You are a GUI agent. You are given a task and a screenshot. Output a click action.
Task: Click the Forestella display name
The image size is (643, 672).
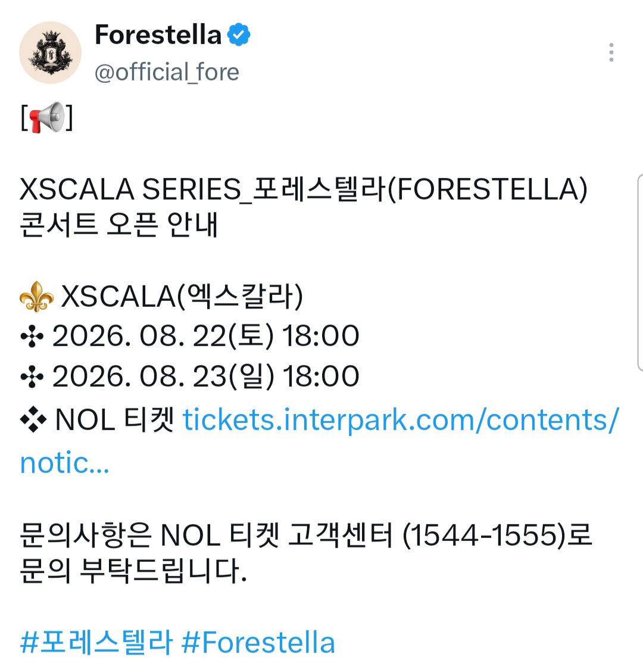coord(158,35)
